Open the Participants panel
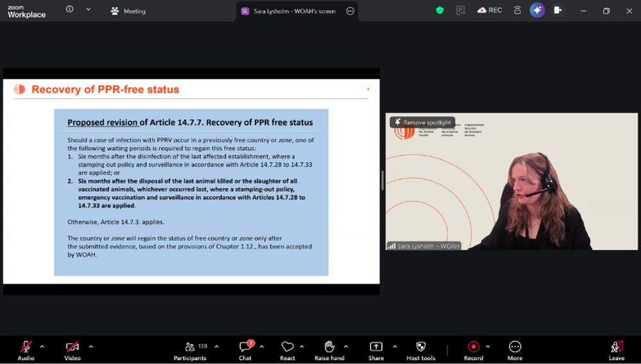This screenshot has height=364, width=641. pos(190,349)
